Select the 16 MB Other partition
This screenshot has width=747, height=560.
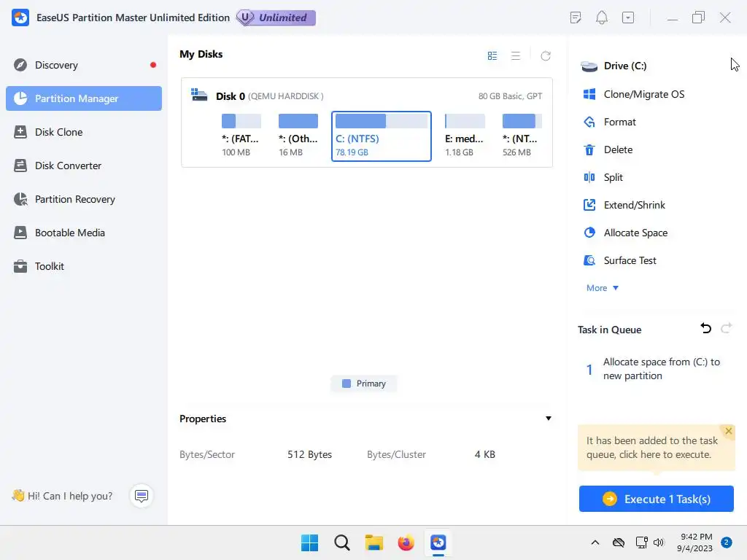point(298,136)
